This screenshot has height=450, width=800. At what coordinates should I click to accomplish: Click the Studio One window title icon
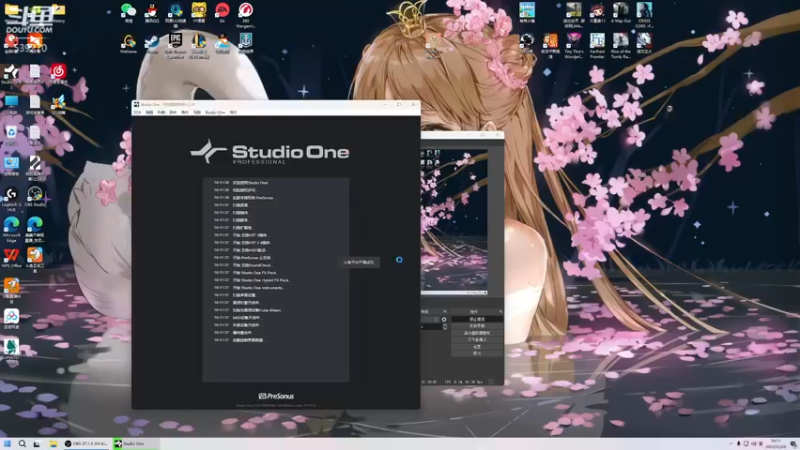[x=136, y=105]
